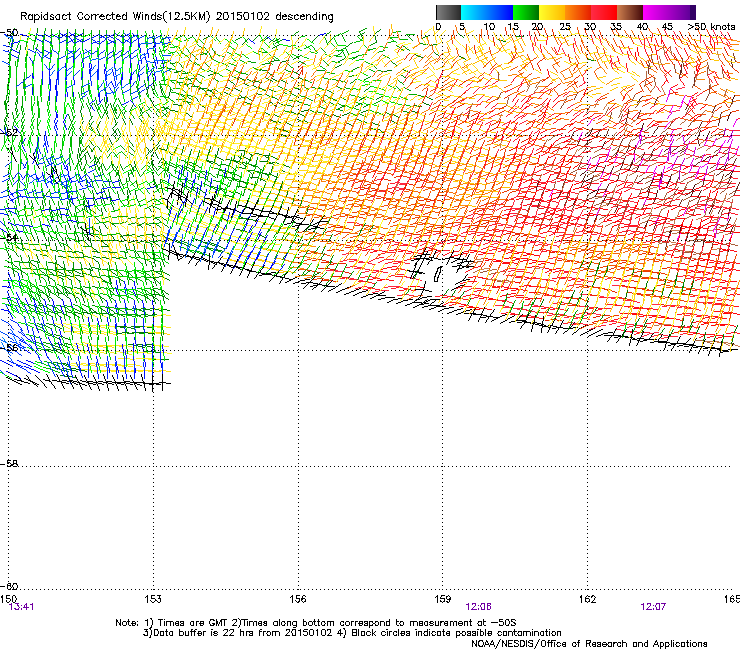Click the '45' legend scale label

click(667, 26)
